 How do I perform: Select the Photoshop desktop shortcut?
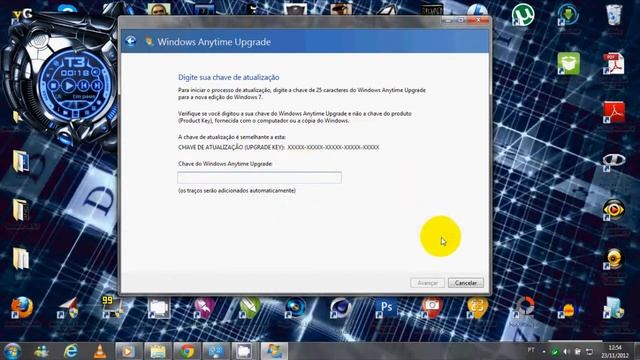point(386,308)
